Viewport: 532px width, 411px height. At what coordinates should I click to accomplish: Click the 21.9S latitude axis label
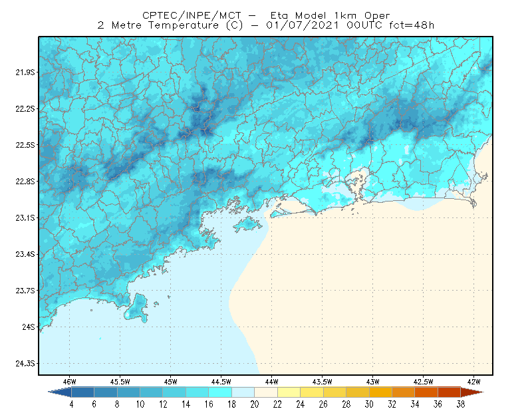25,72
